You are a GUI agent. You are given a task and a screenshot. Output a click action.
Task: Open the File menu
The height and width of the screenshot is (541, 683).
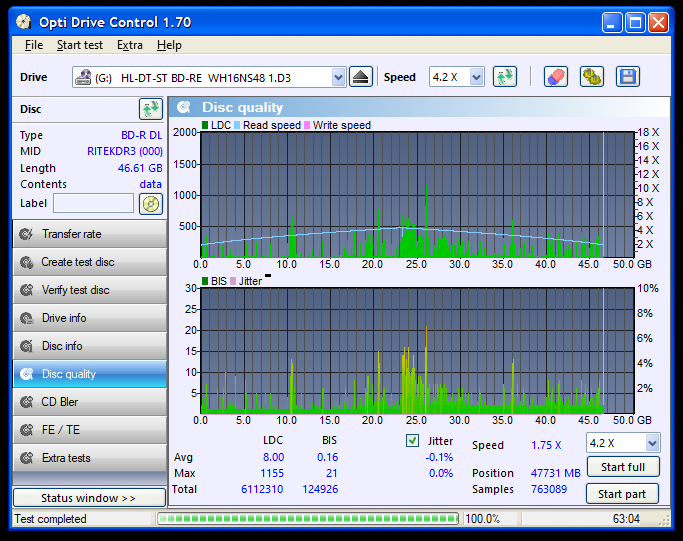34,45
